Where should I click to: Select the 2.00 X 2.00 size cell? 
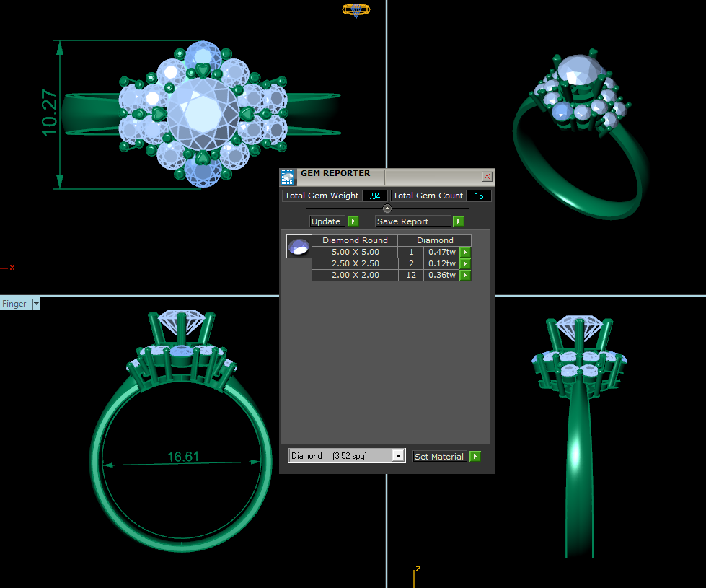point(355,276)
